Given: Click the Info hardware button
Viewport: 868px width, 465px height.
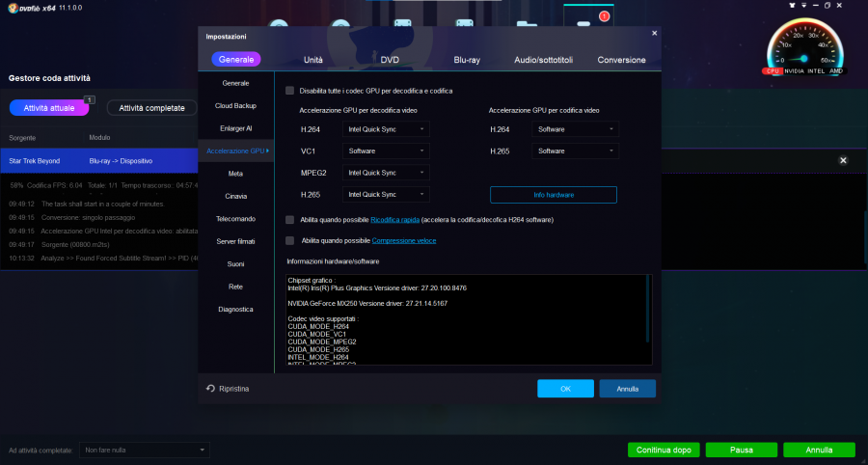Looking at the screenshot, I should [553, 195].
